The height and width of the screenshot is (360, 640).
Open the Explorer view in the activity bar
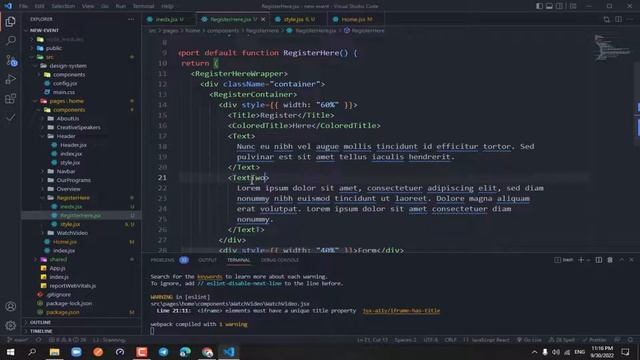(x=11, y=21)
